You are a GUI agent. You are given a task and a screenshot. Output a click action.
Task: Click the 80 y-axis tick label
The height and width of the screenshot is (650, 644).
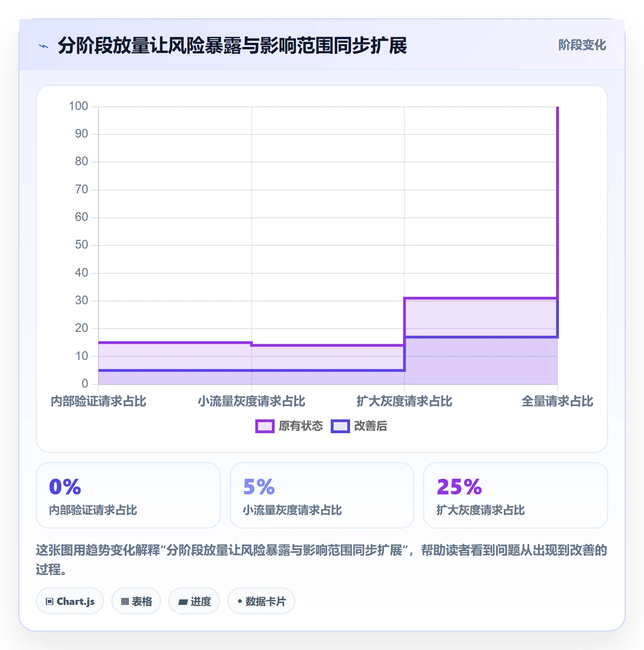[81, 162]
